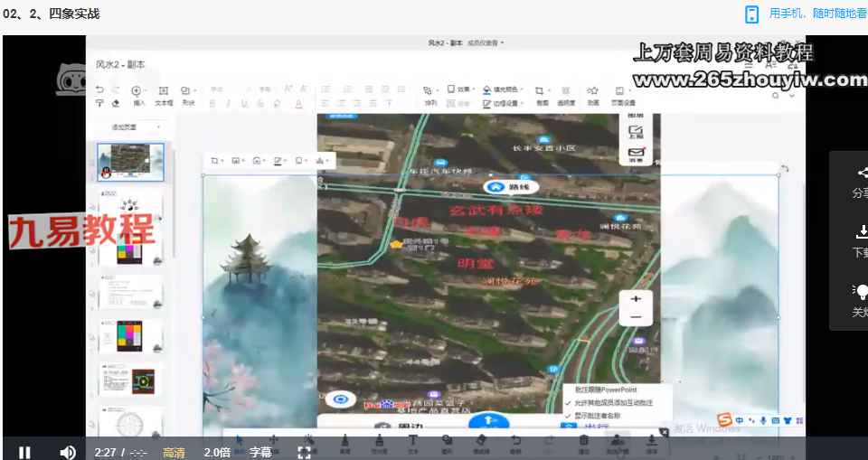868x460 pixels.
Task: Open the 2.0倍 playback speed selector
Action: (217, 452)
